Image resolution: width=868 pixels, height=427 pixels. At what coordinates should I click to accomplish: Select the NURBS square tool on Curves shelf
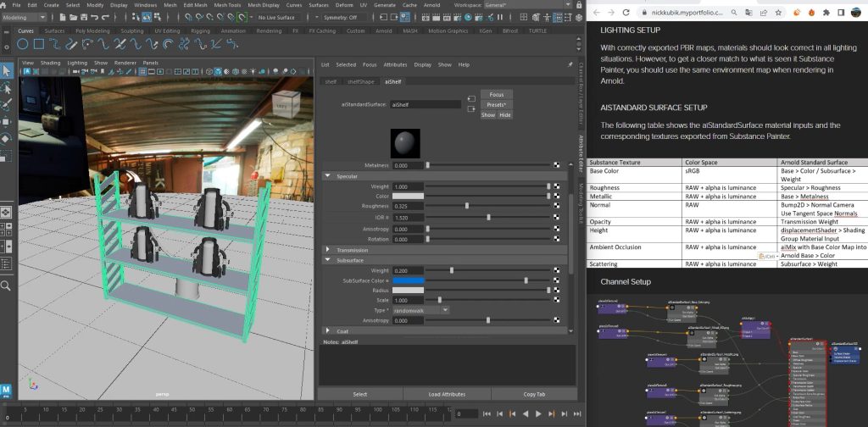coord(39,44)
